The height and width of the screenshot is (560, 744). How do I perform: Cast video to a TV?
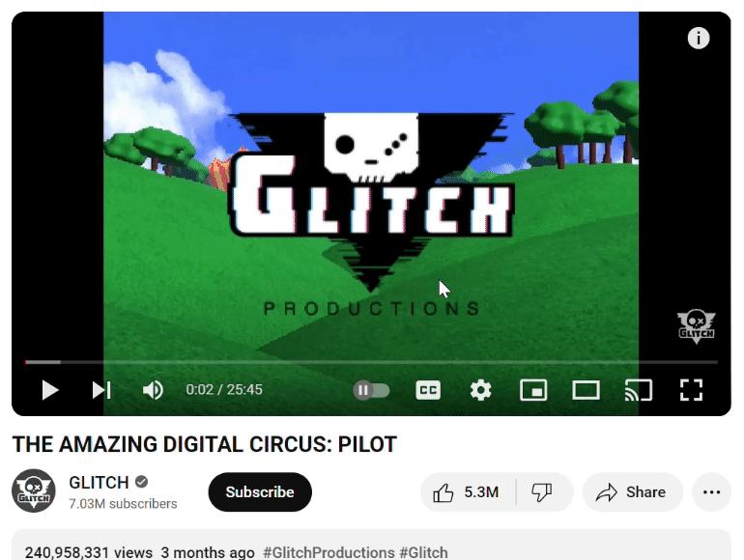point(638,390)
